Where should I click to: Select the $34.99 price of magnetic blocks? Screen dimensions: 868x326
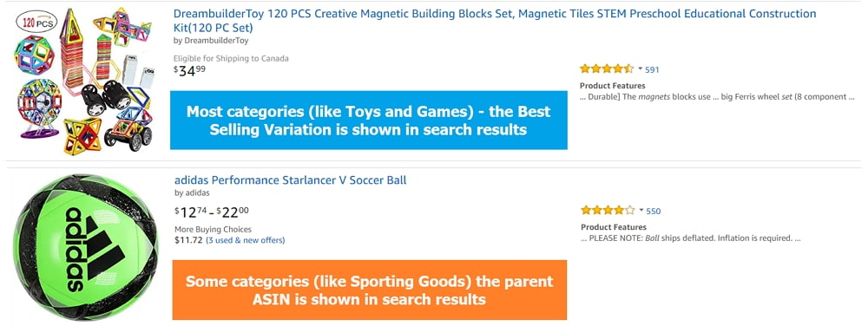coord(189,71)
